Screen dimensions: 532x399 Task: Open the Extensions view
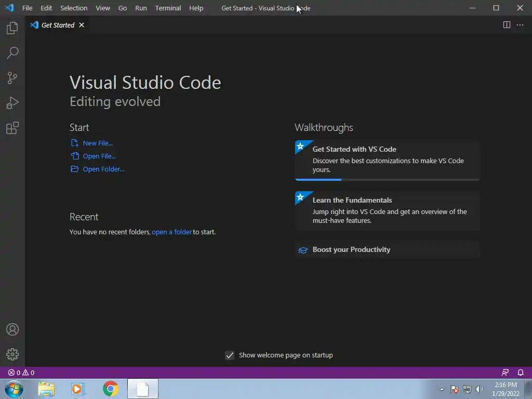[x=12, y=128]
